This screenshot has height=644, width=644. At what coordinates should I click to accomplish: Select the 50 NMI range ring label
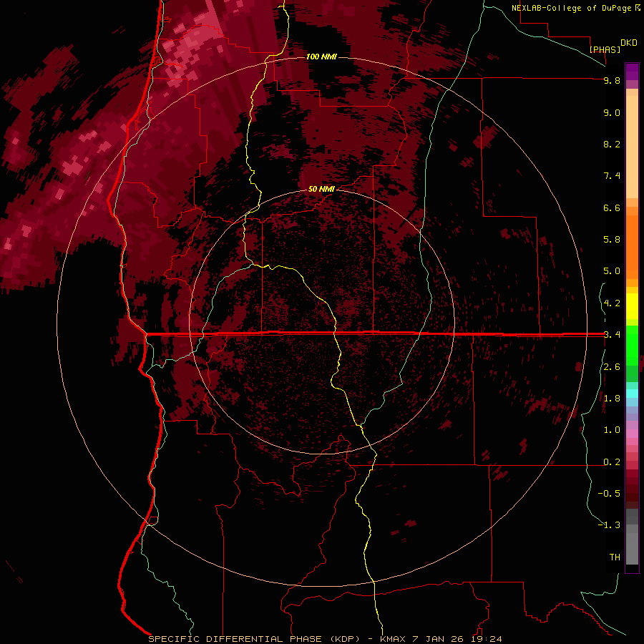click(x=321, y=189)
